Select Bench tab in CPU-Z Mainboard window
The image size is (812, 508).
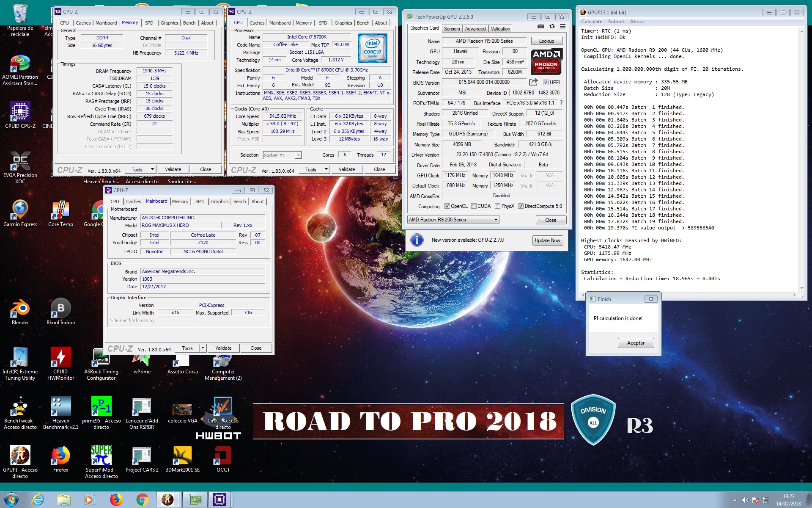[x=239, y=202]
